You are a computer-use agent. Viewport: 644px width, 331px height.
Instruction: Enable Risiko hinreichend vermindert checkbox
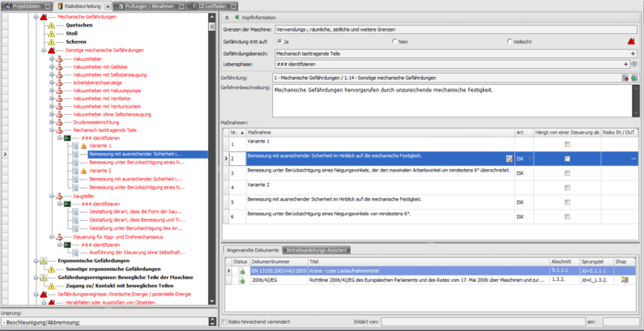point(224,322)
